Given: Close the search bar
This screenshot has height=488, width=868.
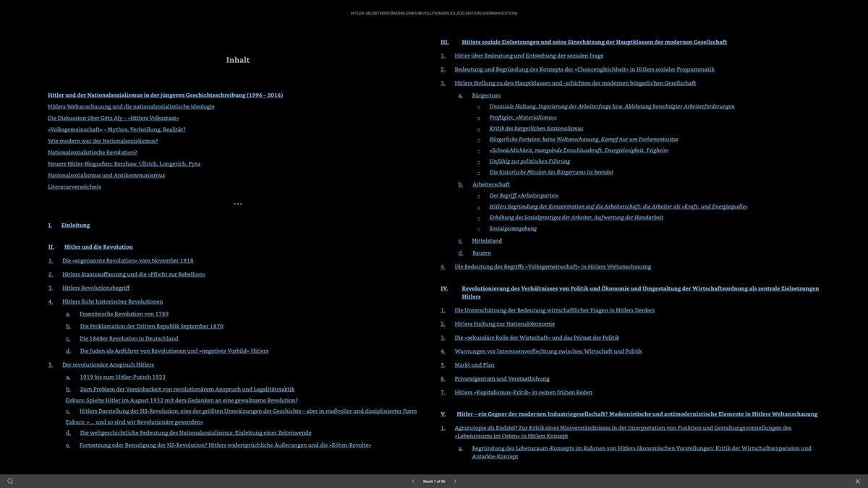Looking at the screenshot, I should pos(857,481).
